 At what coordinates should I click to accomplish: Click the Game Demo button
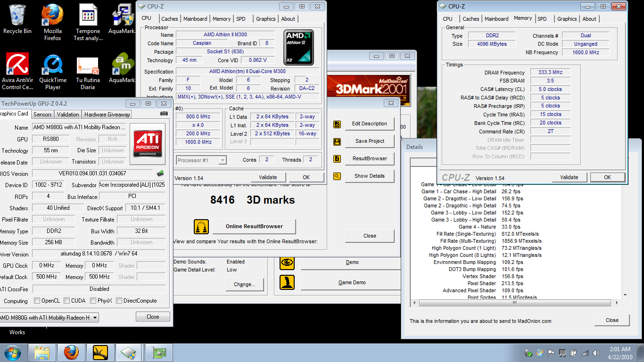[352, 282]
